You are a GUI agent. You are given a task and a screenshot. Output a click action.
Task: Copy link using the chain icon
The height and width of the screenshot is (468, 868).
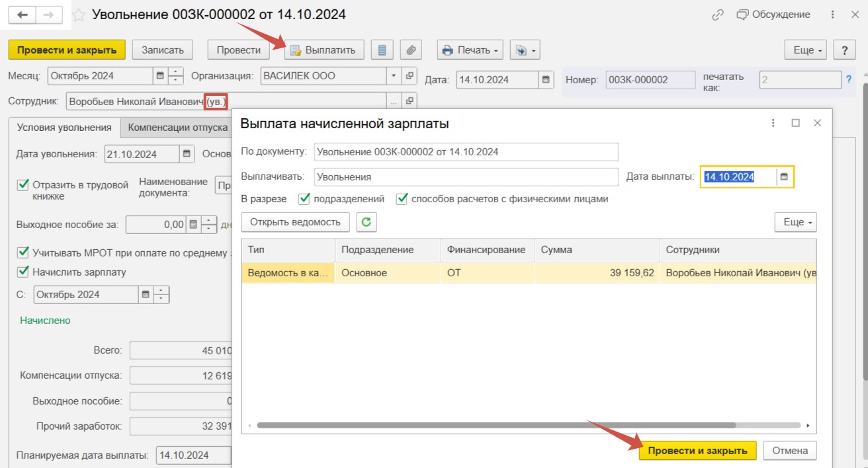(x=718, y=15)
